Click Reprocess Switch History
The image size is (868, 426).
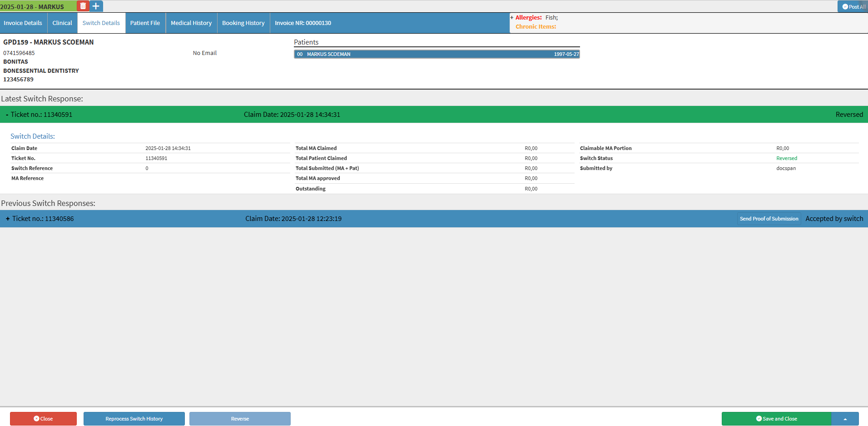click(134, 419)
